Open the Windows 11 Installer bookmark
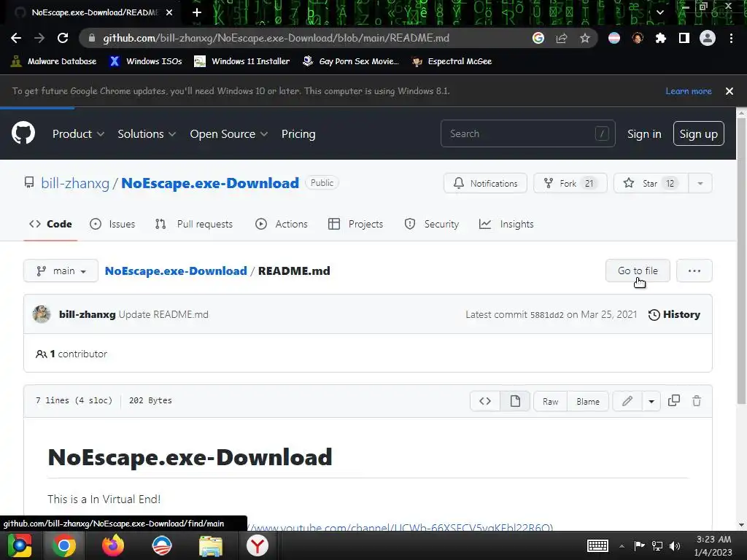This screenshot has height=560, width=747. pyautogui.click(x=242, y=61)
